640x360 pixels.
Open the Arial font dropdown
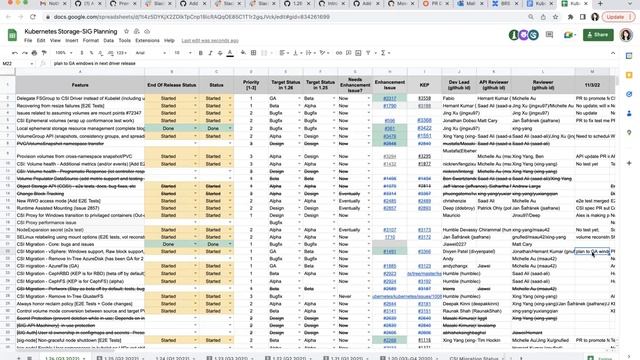click(x=151, y=53)
